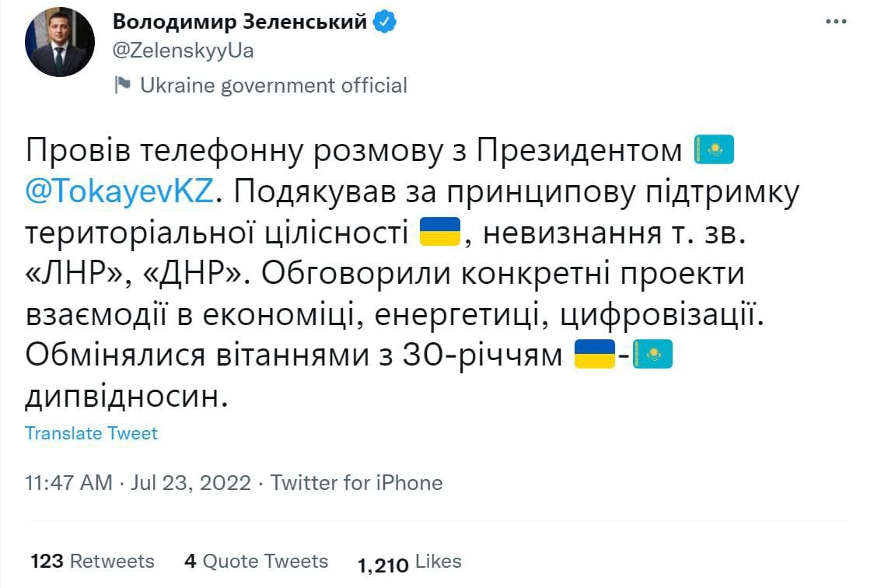
Task: Click the Ukraine flag emoji after цілісності
Action: [441, 232]
